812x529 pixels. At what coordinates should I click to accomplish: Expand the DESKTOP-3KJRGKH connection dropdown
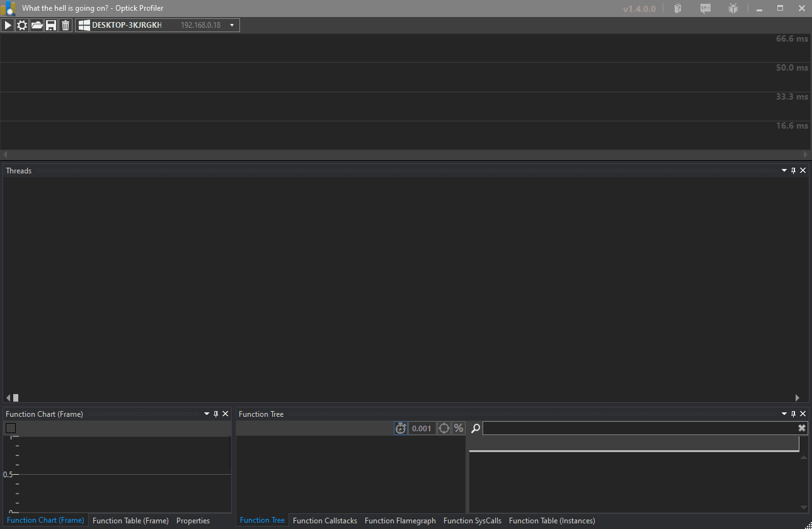(232, 25)
